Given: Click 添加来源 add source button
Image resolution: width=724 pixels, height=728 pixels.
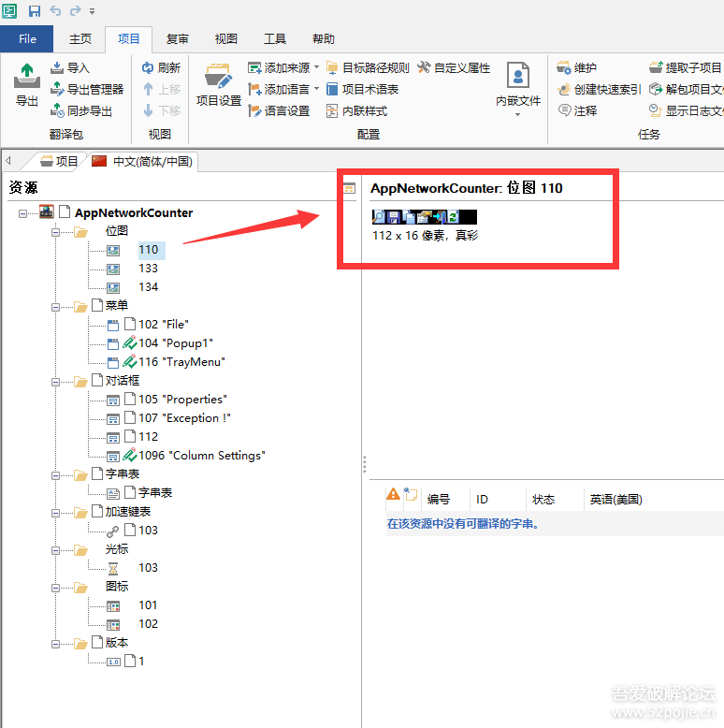Looking at the screenshot, I should 280,67.
